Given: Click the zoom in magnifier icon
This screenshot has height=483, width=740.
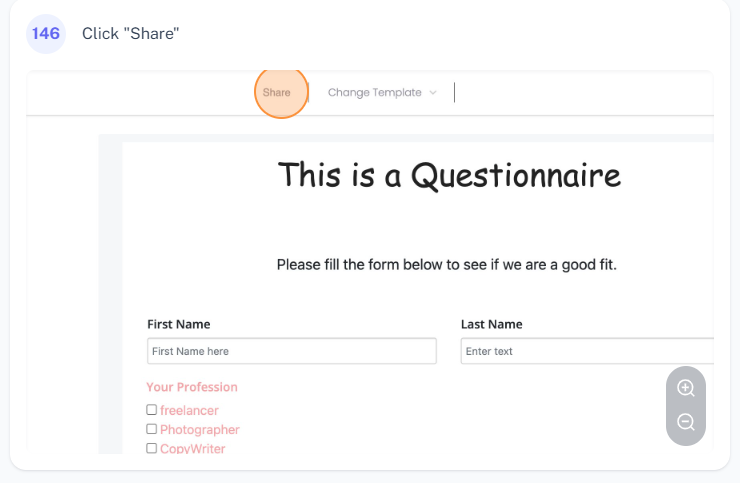Looking at the screenshot, I should 686,388.
